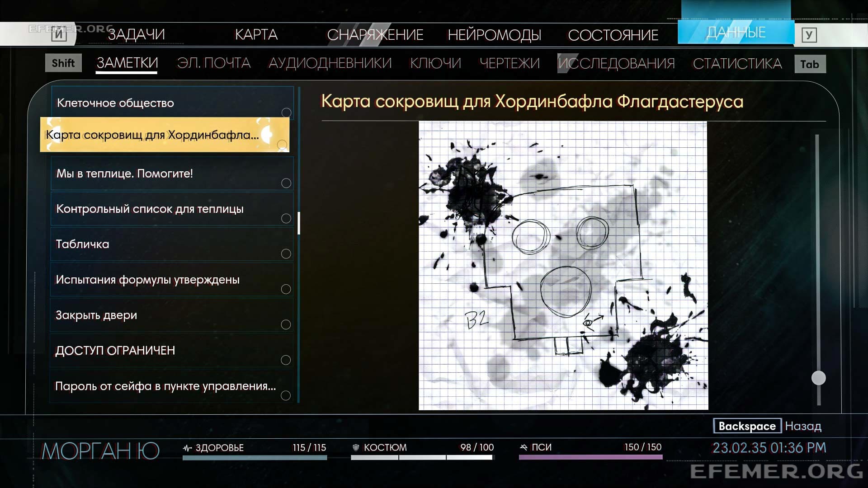Click circle marker on Контрольный список row
Viewport: 868px width, 488px height.
point(286,218)
